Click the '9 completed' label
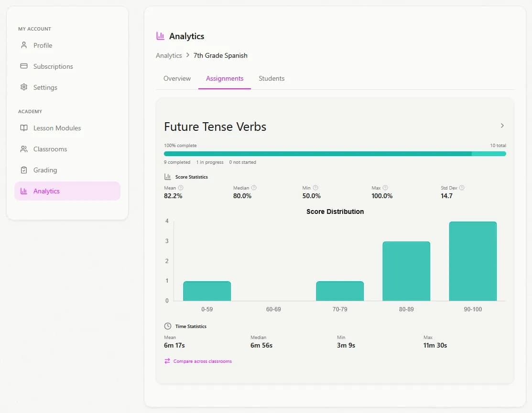 coord(177,162)
